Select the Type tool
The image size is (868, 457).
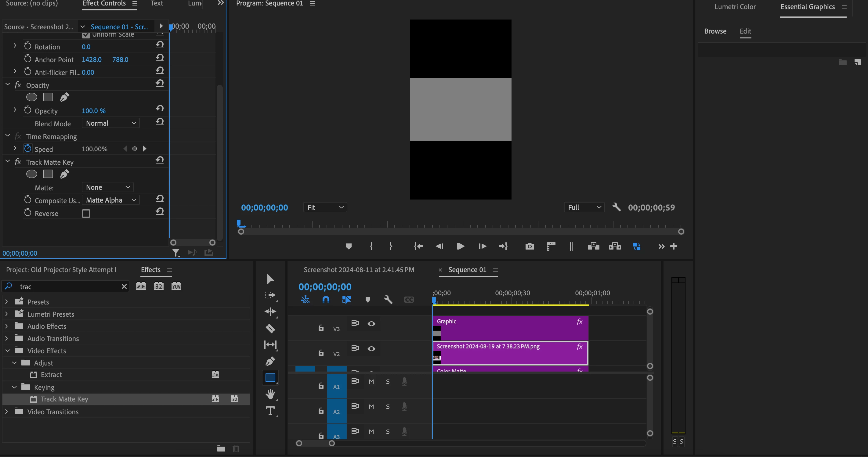(270, 411)
